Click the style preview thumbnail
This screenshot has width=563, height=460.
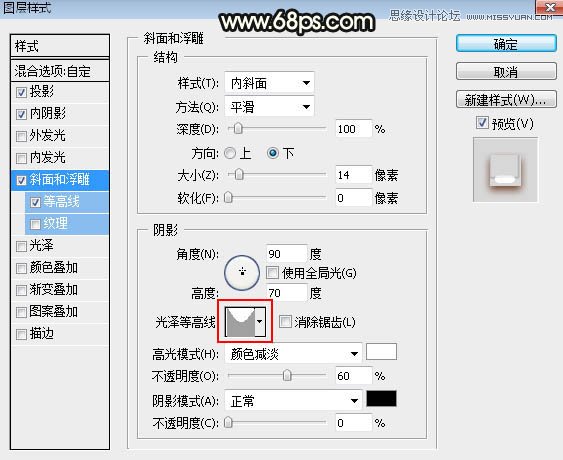pyautogui.click(x=505, y=170)
